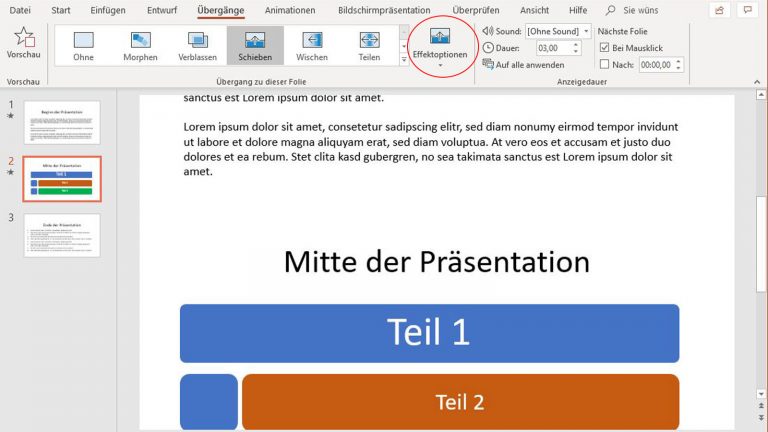Enable the Nach timing checkbox

click(x=604, y=64)
